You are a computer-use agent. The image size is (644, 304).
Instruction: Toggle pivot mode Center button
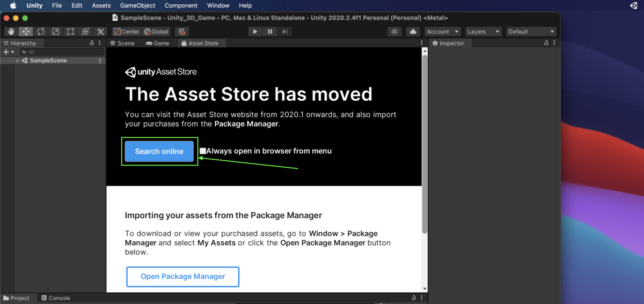point(127,32)
